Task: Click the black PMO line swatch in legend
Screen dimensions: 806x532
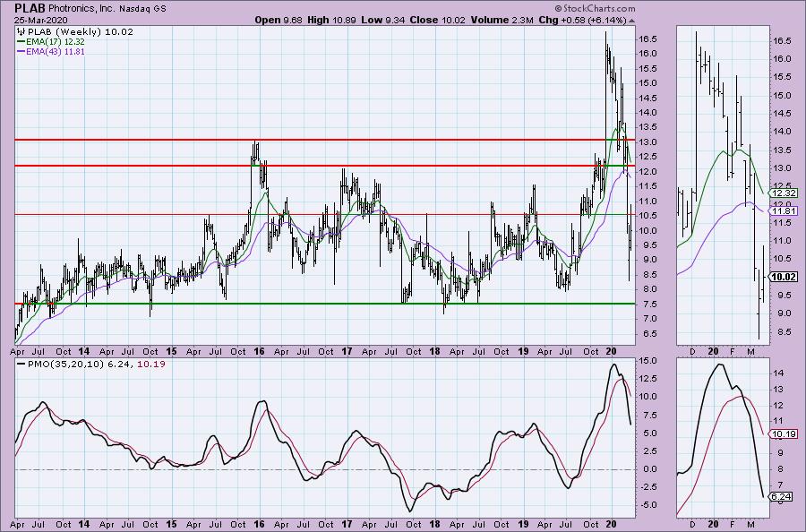Action: (x=21, y=365)
